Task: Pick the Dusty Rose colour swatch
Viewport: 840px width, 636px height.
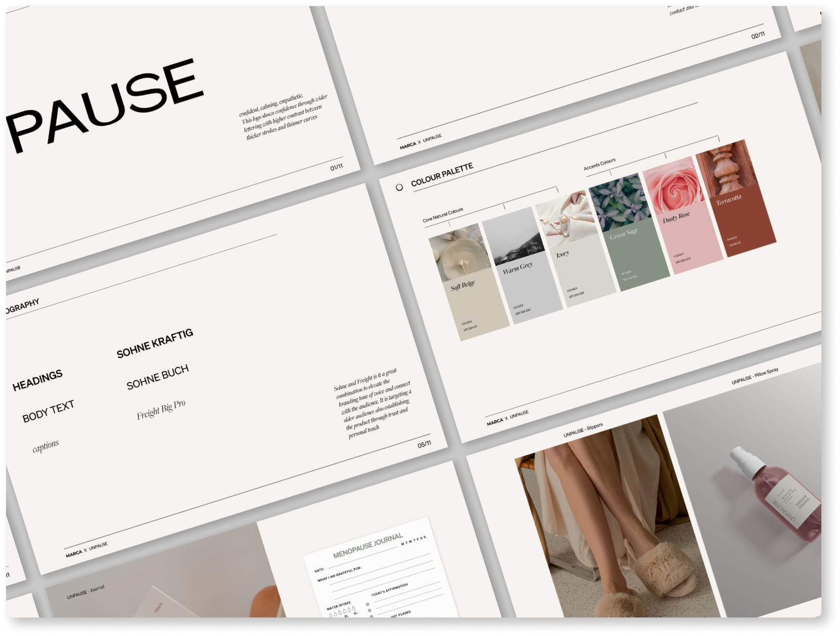Action: (x=689, y=237)
